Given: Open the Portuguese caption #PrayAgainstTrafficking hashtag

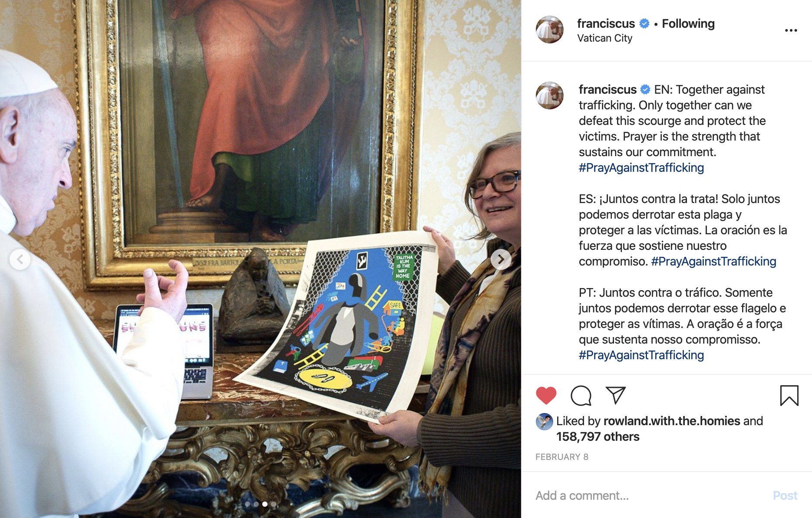Looking at the screenshot, I should (x=641, y=355).
